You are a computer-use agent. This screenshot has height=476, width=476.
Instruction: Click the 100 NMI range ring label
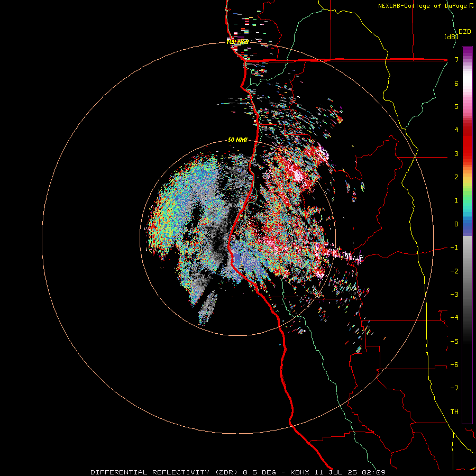click(237, 42)
